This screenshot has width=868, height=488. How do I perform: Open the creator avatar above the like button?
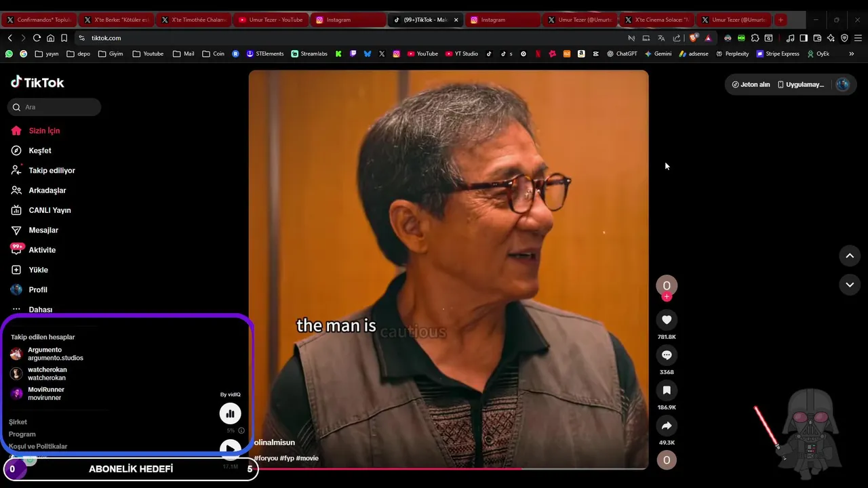point(667,285)
